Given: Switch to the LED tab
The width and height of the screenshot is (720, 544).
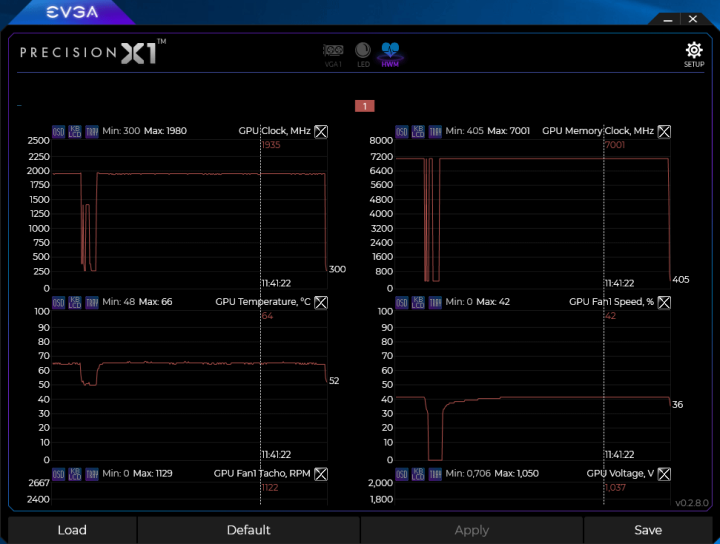Looking at the screenshot, I should [x=363, y=55].
